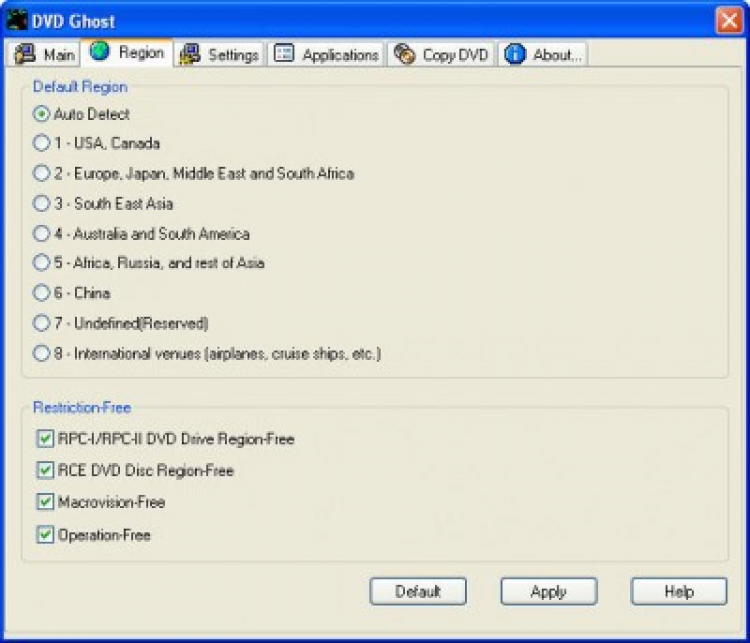Show the About tab
Image resolution: width=750 pixels, height=643 pixels.
pyautogui.click(x=542, y=55)
